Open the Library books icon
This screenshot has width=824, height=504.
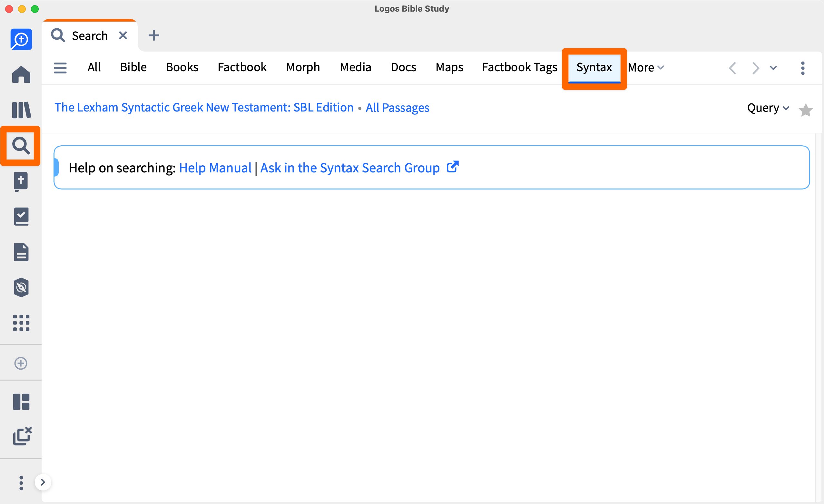[x=21, y=110]
